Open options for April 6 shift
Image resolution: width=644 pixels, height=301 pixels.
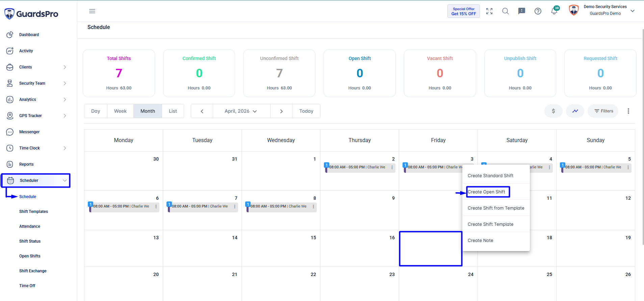(156, 207)
